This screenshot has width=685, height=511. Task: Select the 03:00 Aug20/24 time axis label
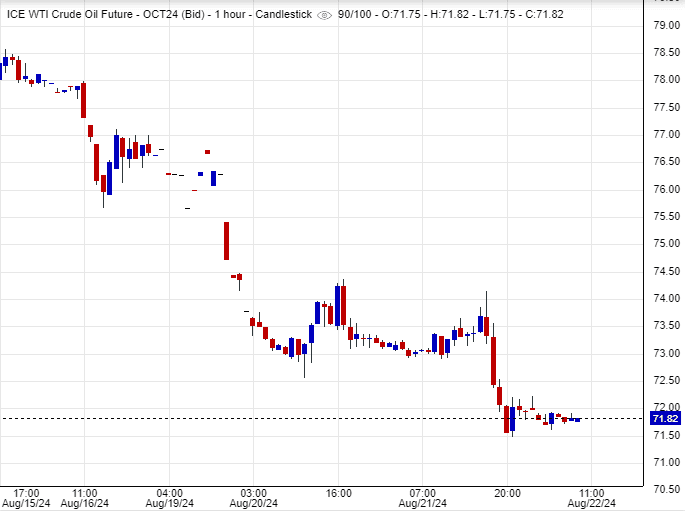(x=254, y=498)
